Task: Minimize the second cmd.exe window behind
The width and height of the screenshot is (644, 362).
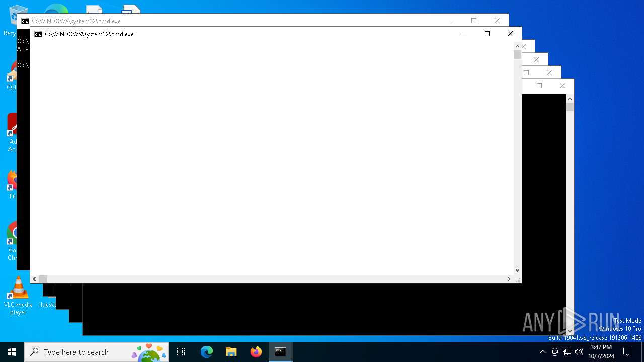Action: point(451,21)
